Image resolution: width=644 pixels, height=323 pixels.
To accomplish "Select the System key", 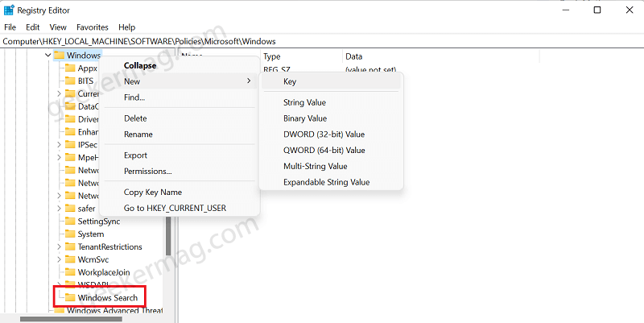I will [x=91, y=234].
